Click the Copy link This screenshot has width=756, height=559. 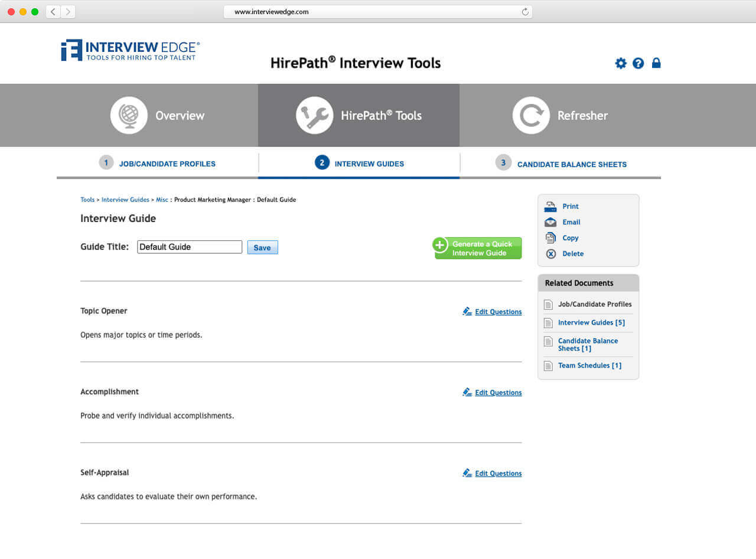571,238
